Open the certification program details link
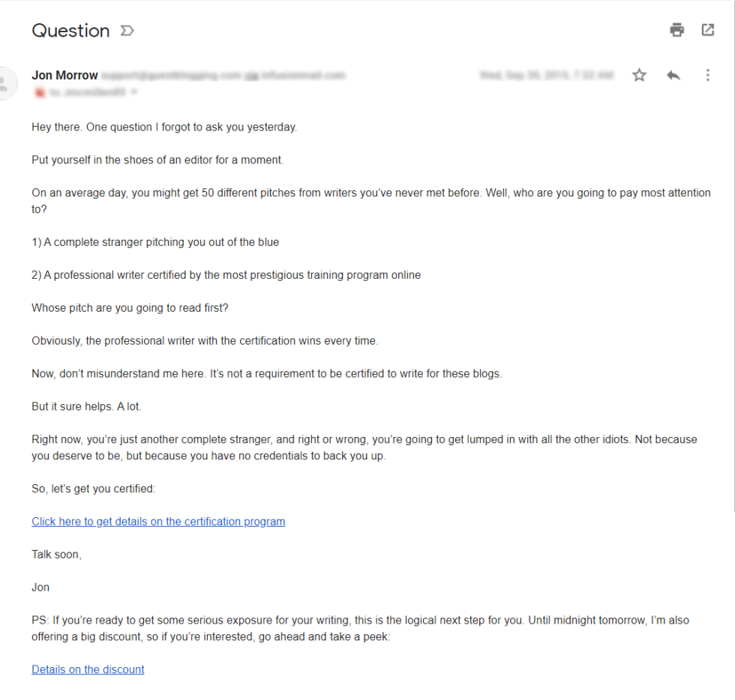735x700 pixels. pyautogui.click(x=158, y=521)
